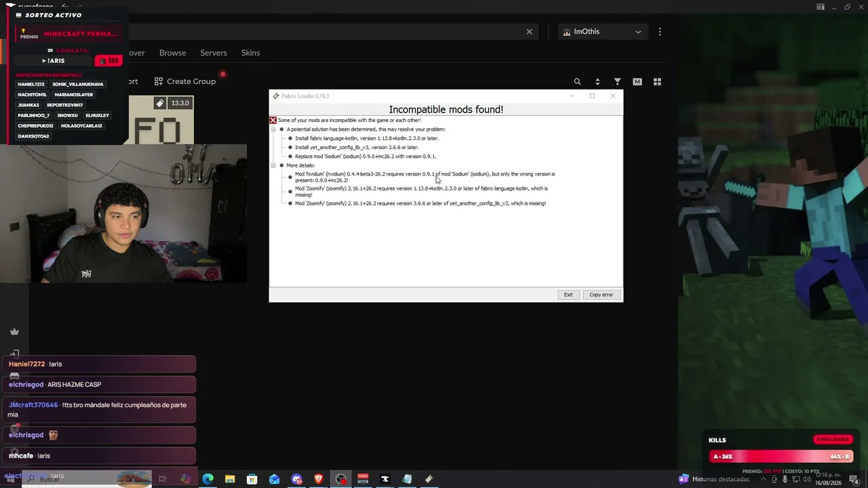The image size is (868, 488).
Task: Click elchrisgod 'ARIS HAZME CASP' chat message
Action: [99, 384]
